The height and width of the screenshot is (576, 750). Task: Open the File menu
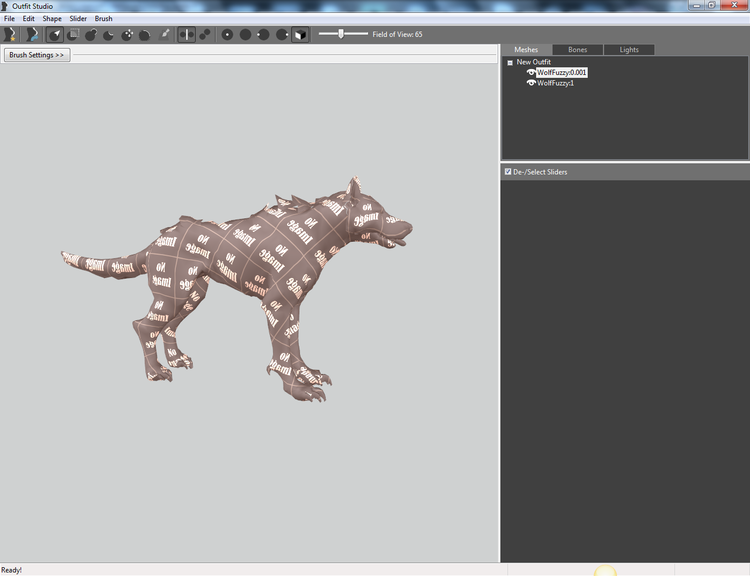(9, 19)
